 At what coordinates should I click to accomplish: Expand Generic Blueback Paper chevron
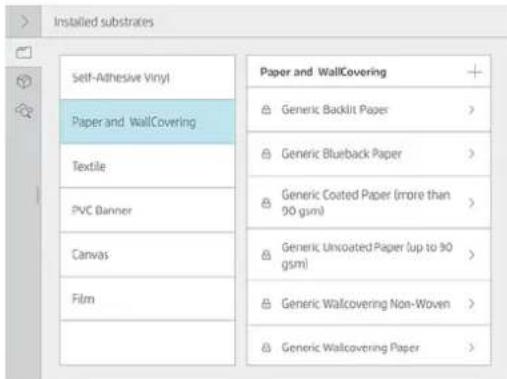pyautogui.click(x=471, y=154)
